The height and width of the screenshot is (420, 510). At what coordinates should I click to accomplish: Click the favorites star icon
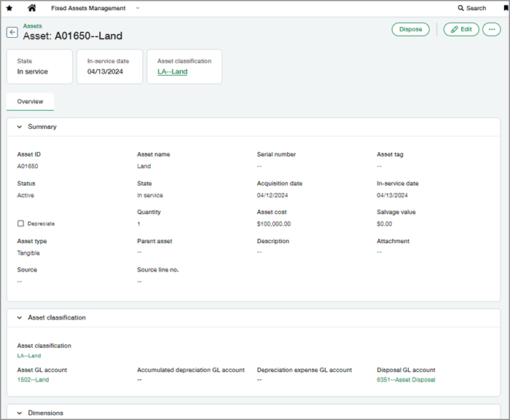[9, 8]
